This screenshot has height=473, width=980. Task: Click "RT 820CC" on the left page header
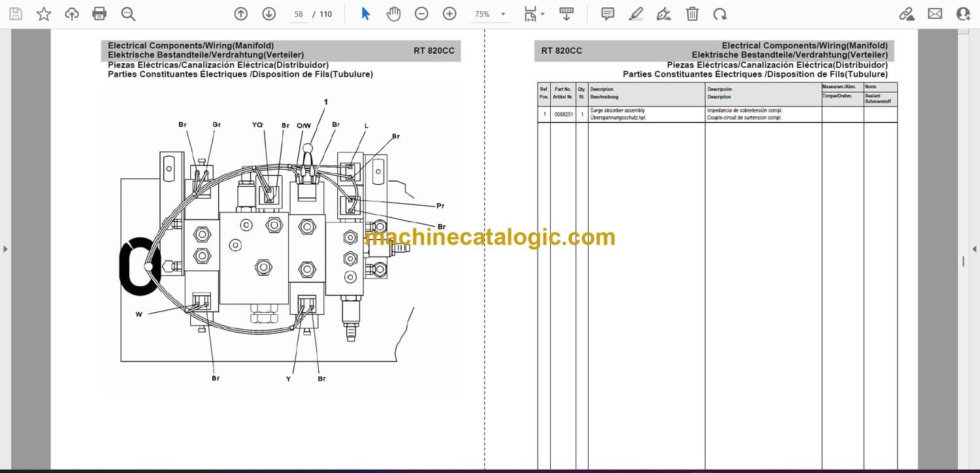pyautogui.click(x=434, y=50)
